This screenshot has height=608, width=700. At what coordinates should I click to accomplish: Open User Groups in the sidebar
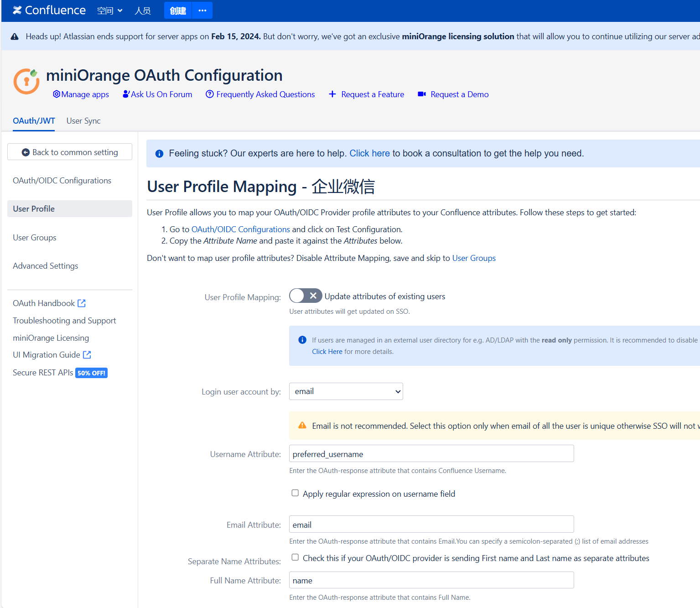(x=35, y=238)
